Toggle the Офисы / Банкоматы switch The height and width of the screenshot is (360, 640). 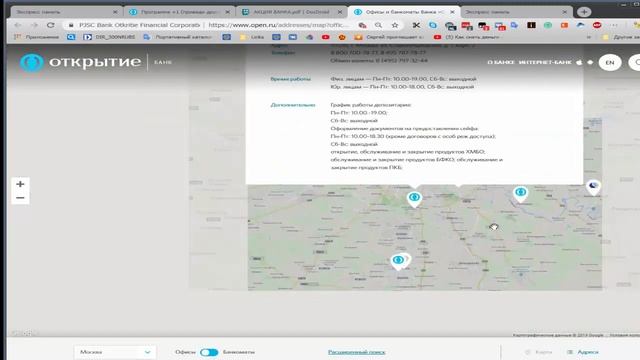209,352
